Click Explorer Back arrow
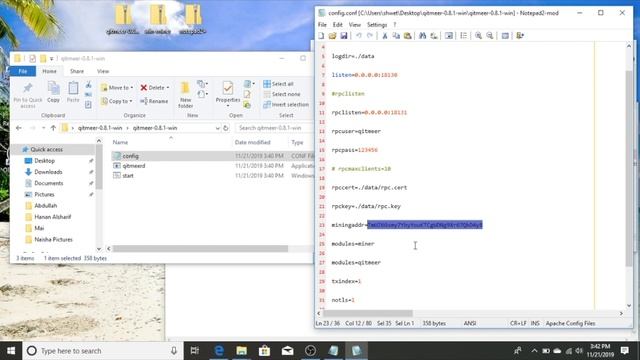640x360 pixels. pos(18,128)
